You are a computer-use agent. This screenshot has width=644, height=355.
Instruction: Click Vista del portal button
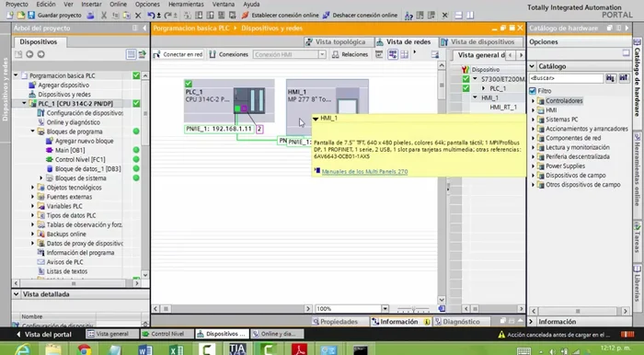(x=44, y=335)
